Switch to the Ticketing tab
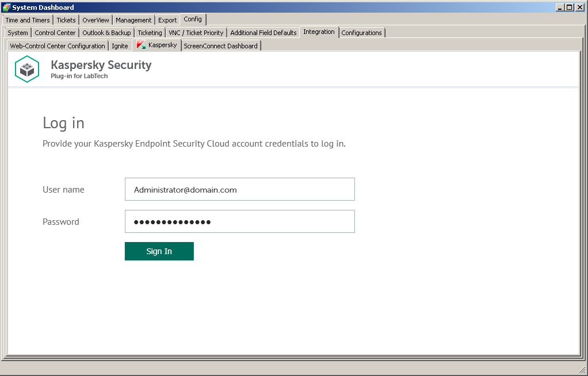The image size is (588, 376). [x=149, y=33]
